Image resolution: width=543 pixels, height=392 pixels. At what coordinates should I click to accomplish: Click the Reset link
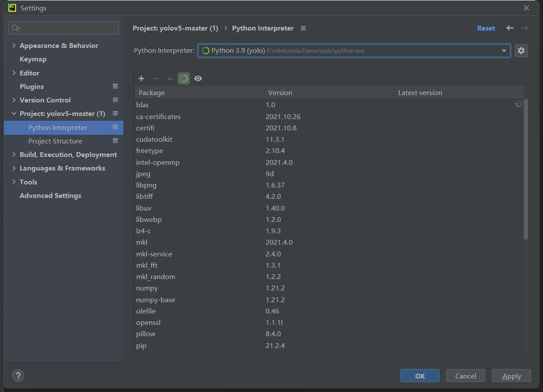pyautogui.click(x=486, y=28)
